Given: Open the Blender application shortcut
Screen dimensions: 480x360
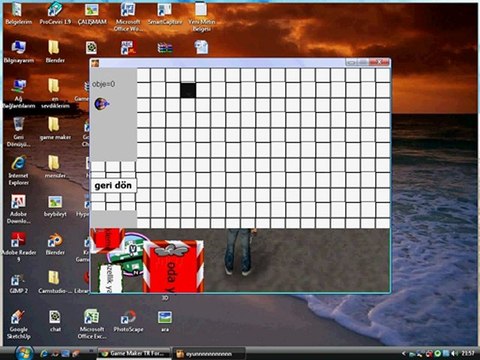Looking at the screenshot, I should coord(55,244).
